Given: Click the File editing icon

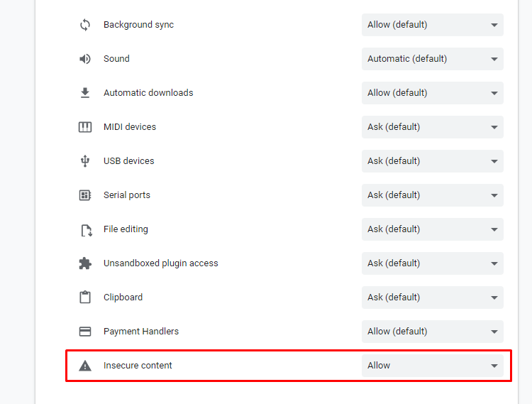Looking at the screenshot, I should pyautogui.click(x=85, y=229).
